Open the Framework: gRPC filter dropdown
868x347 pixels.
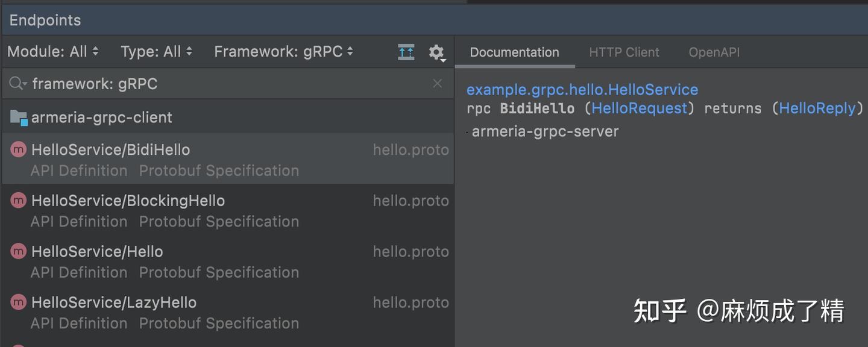point(284,52)
